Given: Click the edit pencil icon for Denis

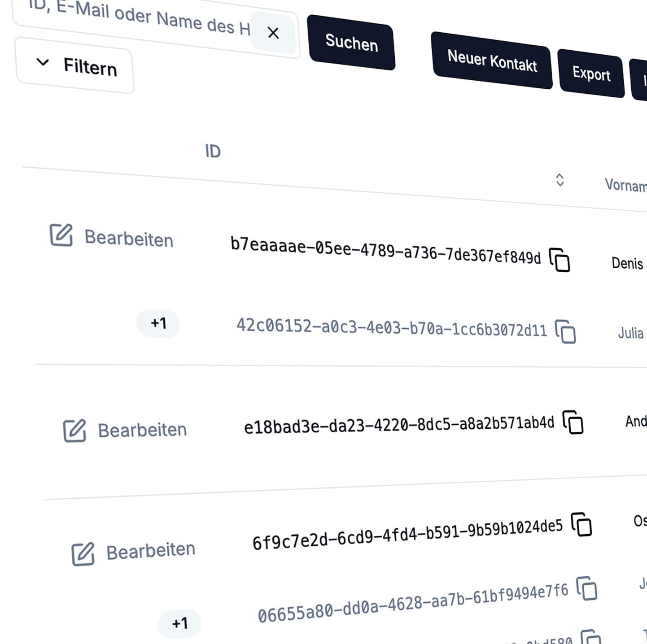Looking at the screenshot, I should [61, 235].
